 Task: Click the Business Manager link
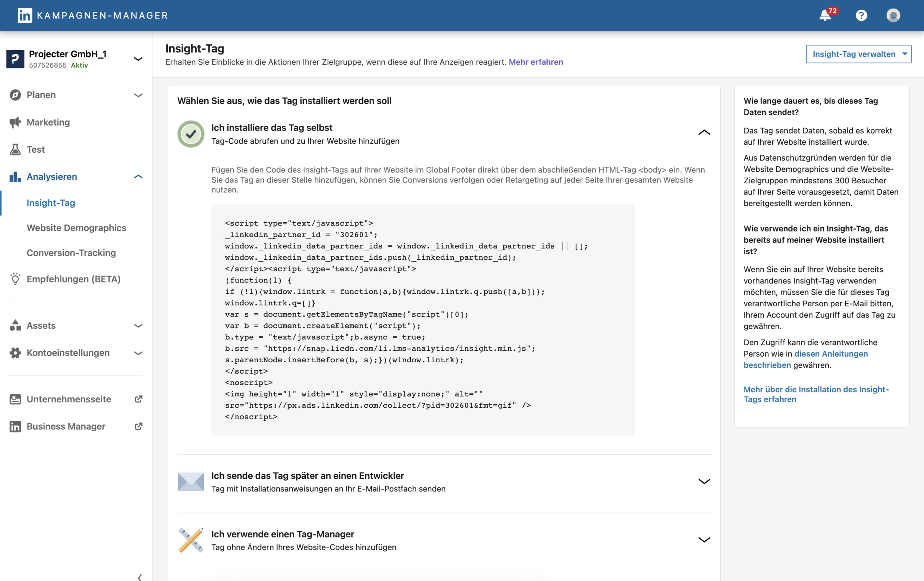tap(66, 426)
